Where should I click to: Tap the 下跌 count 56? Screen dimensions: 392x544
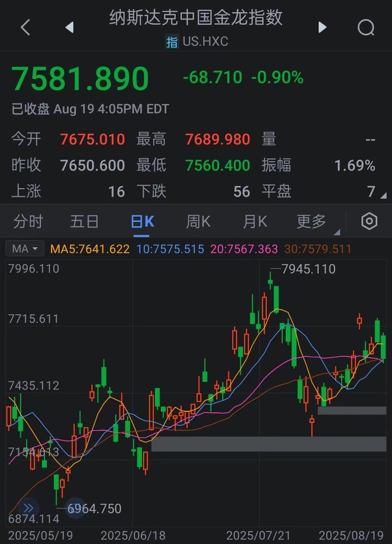242,191
